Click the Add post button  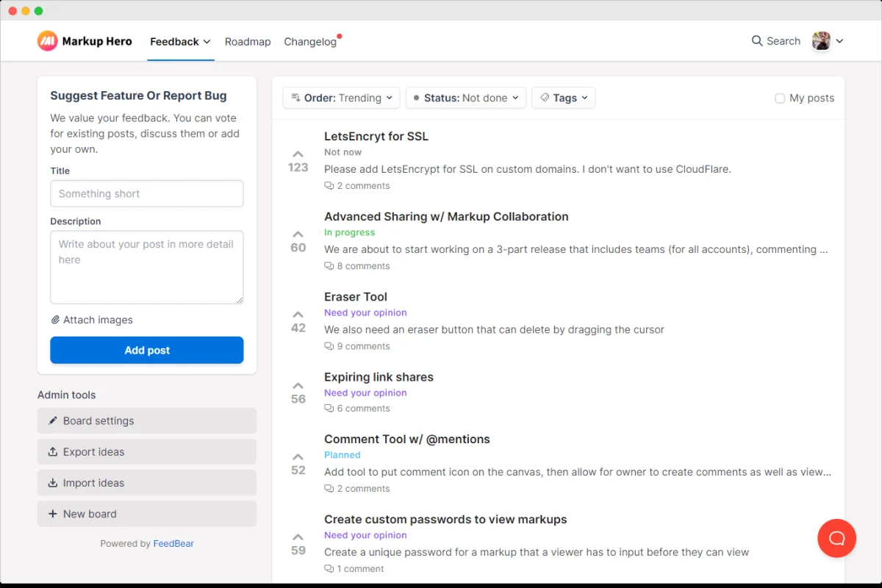point(147,350)
